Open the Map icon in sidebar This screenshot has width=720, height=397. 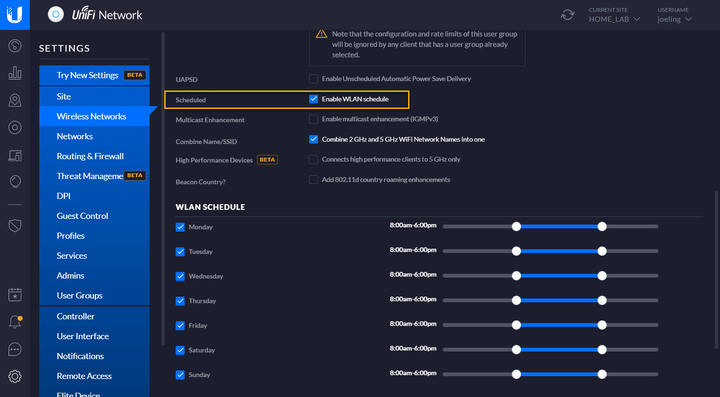pyautogui.click(x=15, y=101)
